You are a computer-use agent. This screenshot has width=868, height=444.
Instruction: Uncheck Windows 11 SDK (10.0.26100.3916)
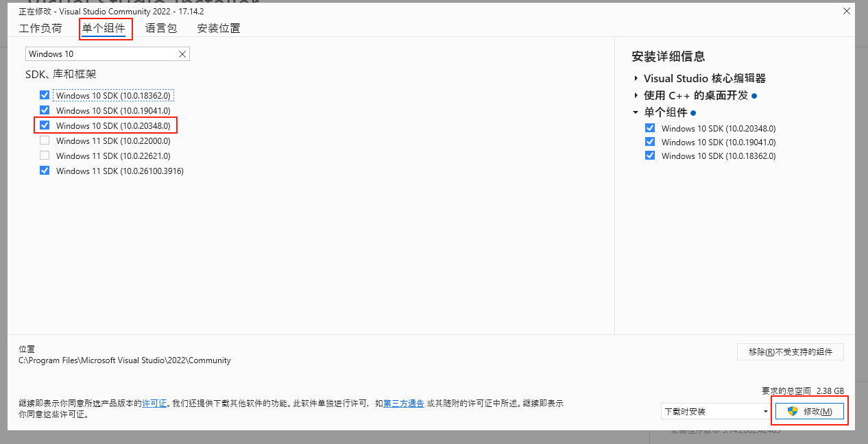click(x=45, y=171)
